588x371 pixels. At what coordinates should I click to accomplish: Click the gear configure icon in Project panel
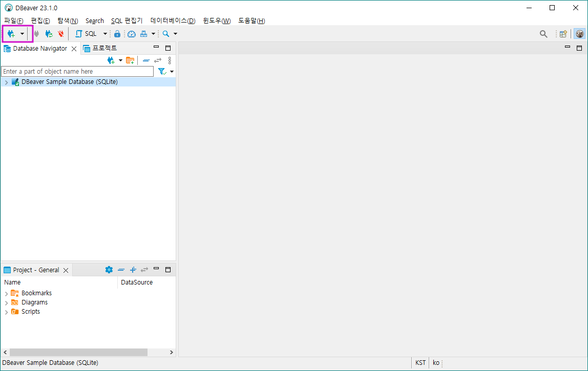coord(109,270)
